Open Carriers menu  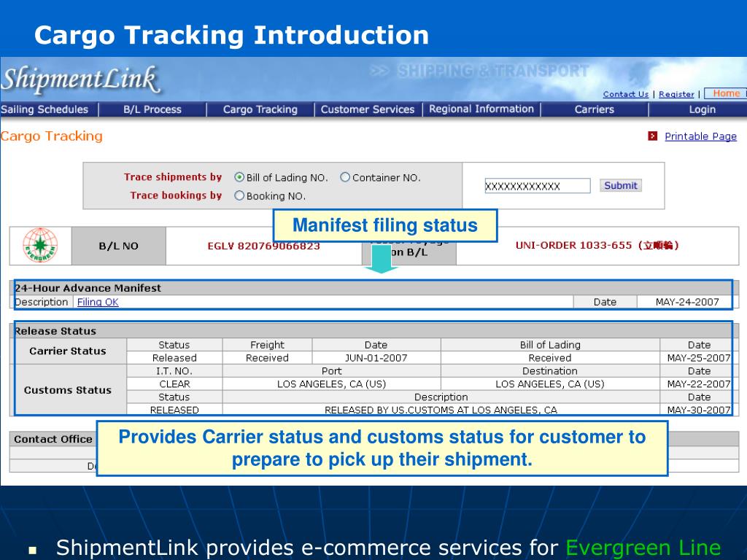594,109
